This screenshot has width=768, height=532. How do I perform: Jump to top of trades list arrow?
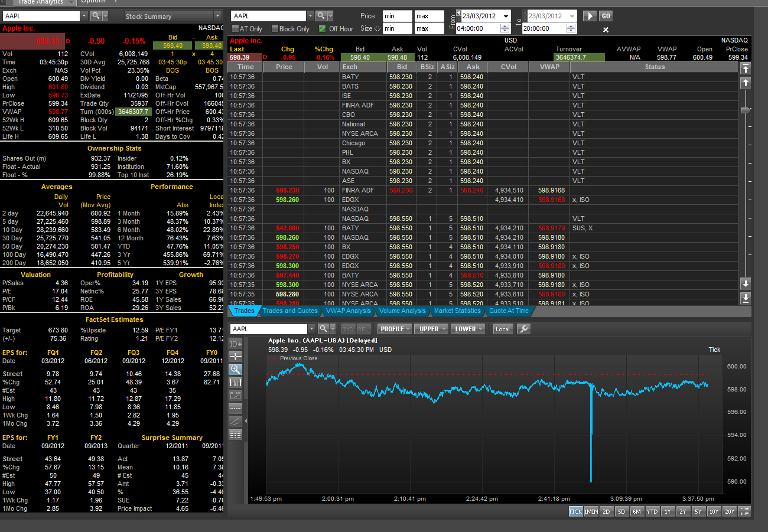point(746,69)
